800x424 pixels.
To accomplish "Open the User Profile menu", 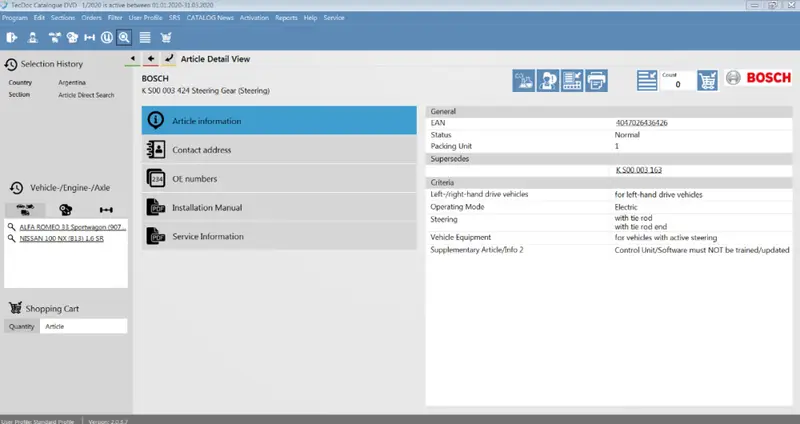I will 145,17.
